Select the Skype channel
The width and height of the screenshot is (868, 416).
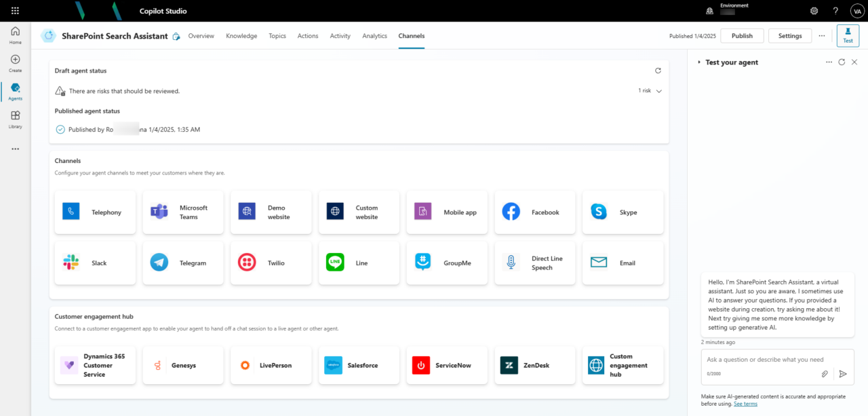[x=623, y=212]
